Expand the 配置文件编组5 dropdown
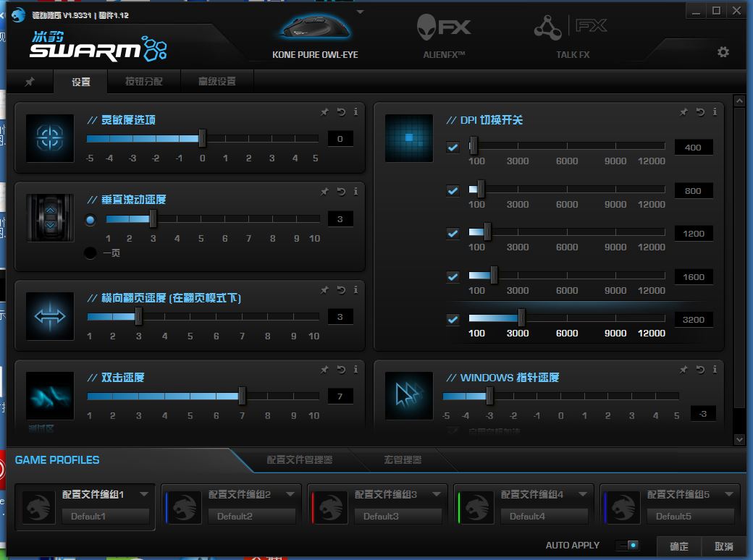This screenshot has height=560, width=753. pyautogui.click(x=729, y=493)
